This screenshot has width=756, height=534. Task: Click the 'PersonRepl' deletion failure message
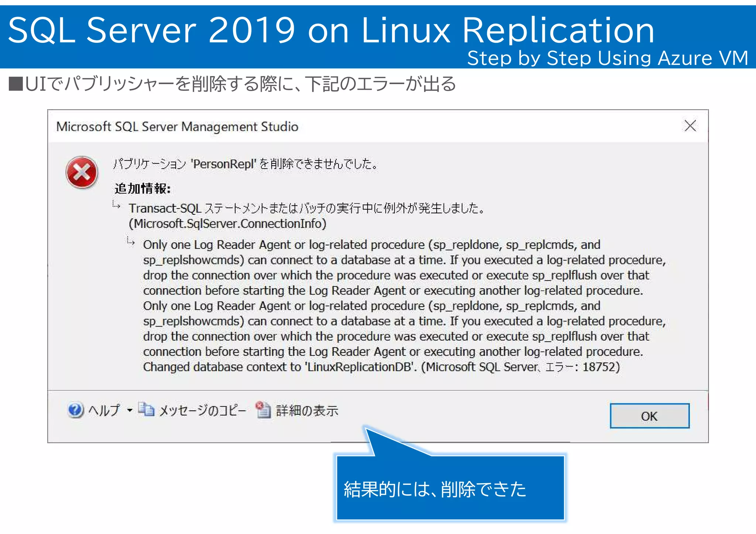[x=246, y=163]
